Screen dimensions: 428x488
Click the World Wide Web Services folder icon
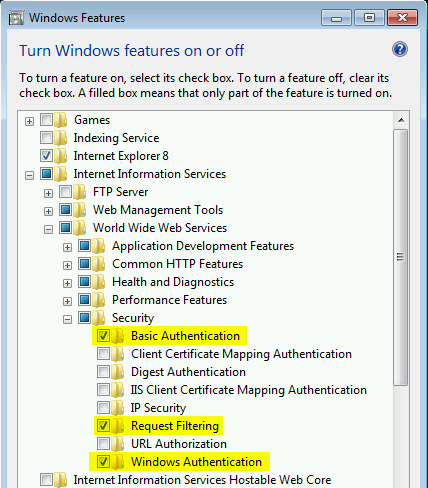(x=80, y=228)
